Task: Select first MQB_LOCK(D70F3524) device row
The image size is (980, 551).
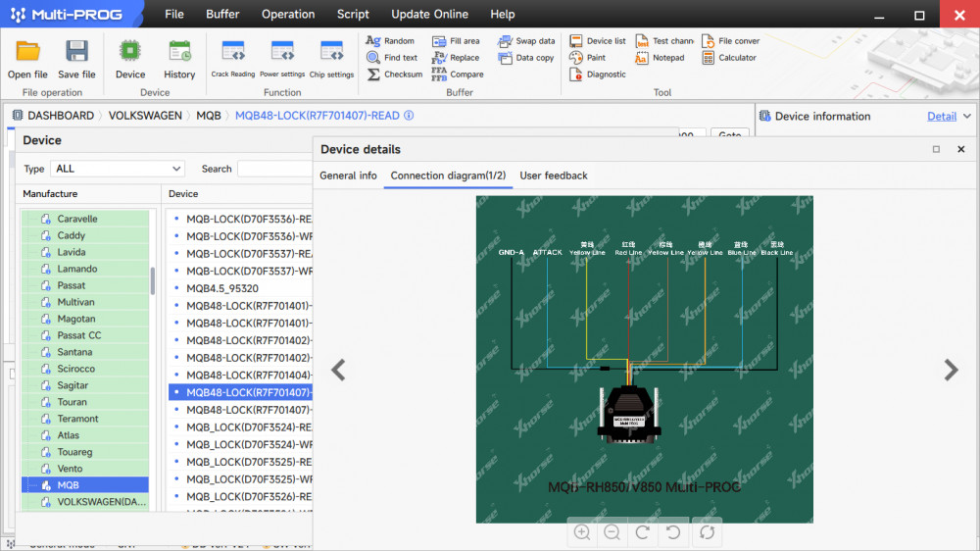Action: coord(241,427)
